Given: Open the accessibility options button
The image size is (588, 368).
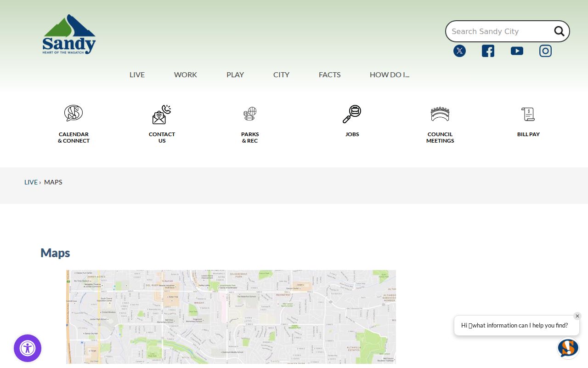Looking at the screenshot, I should pyautogui.click(x=28, y=348).
